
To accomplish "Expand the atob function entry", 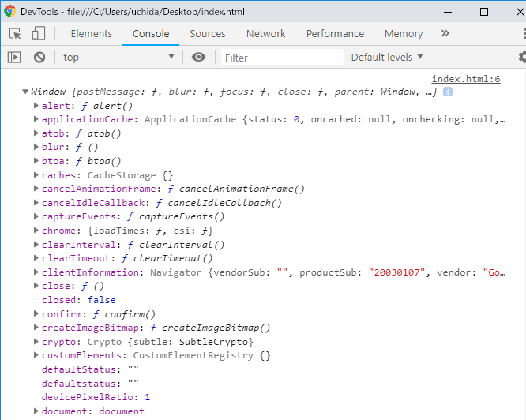I will click(36, 133).
